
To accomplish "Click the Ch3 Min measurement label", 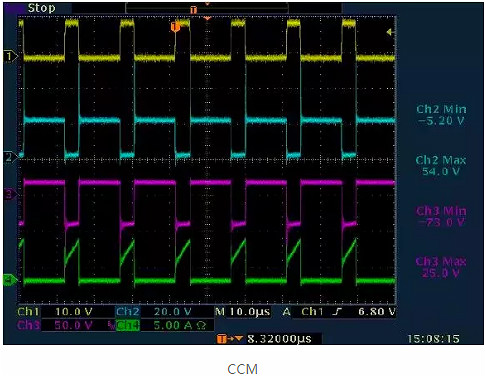I will coord(441,211).
